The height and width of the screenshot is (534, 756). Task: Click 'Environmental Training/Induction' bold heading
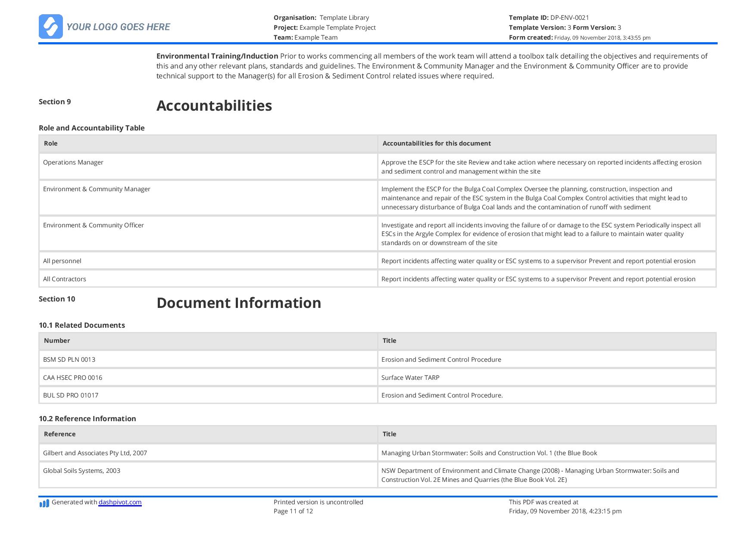point(217,56)
